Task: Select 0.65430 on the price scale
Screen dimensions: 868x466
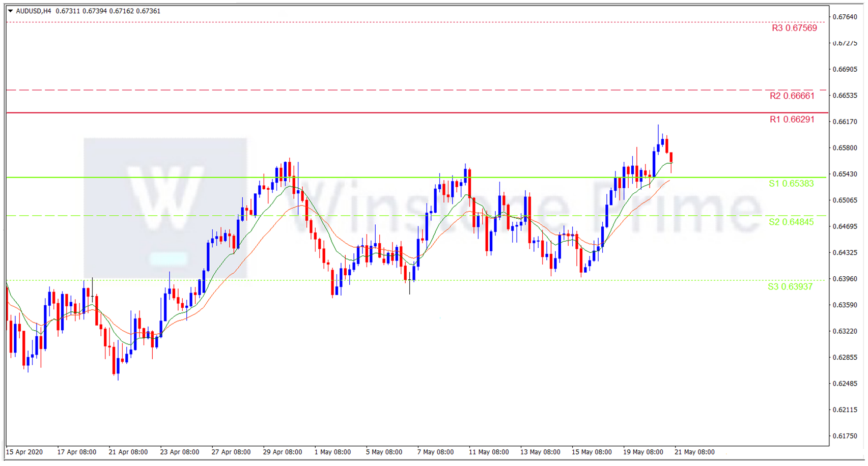Action: [845, 174]
